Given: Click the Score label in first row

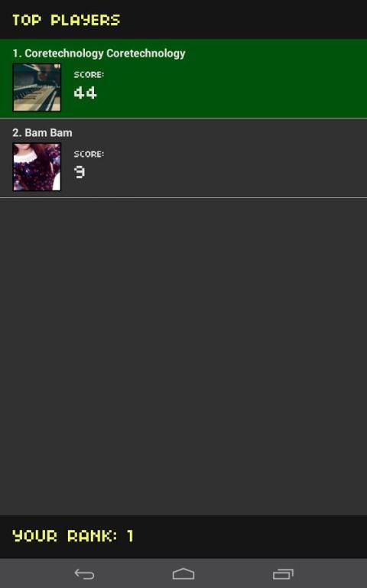Looking at the screenshot, I should pos(89,75).
